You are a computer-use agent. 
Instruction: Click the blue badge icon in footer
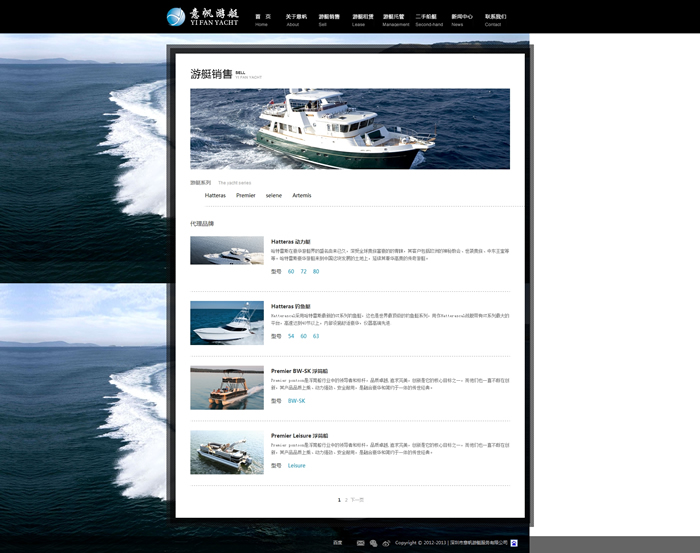pos(514,543)
